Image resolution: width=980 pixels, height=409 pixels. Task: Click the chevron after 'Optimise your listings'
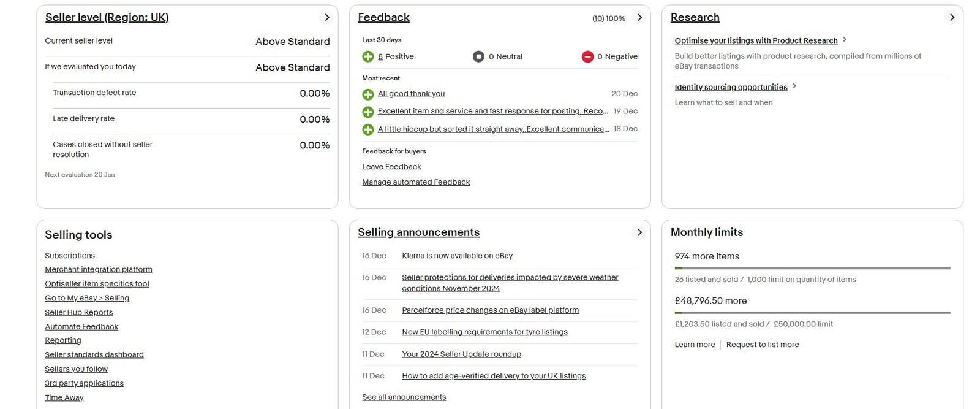(x=845, y=40)
